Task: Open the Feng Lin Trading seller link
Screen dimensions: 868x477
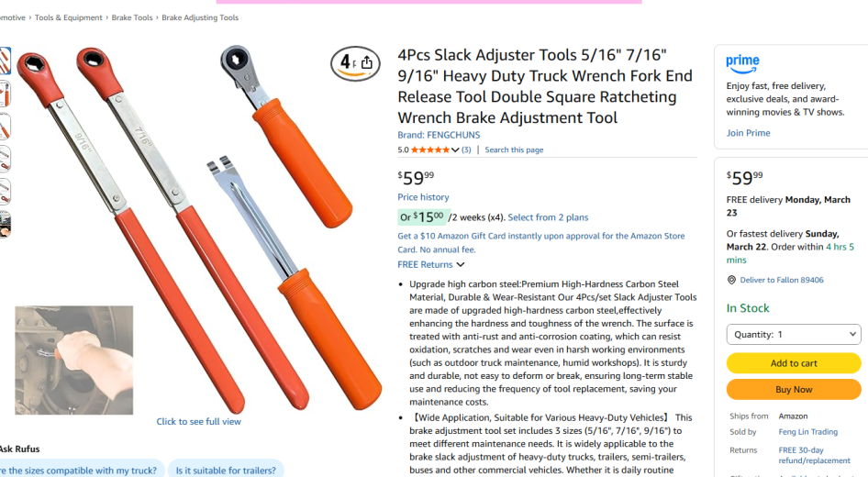Action: [x=807, y=432]
